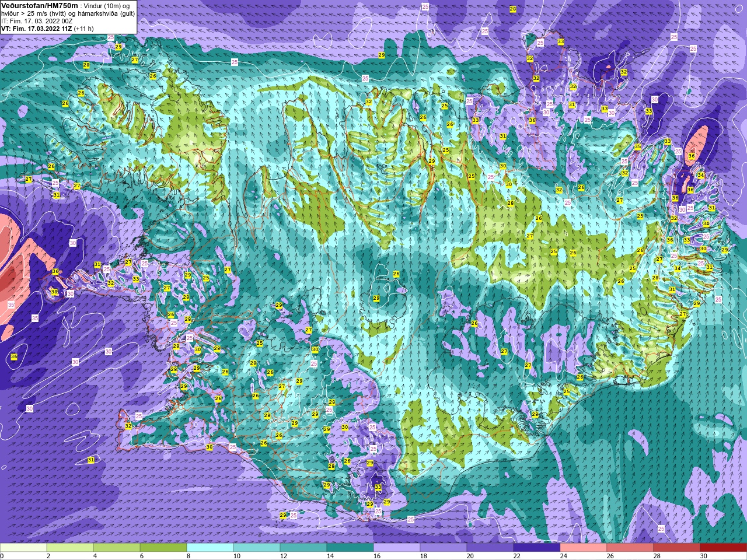This screenshot has width=747, height=560.
Task: Click the 12–14 m/s teal legend swatch
Action: 303,548
